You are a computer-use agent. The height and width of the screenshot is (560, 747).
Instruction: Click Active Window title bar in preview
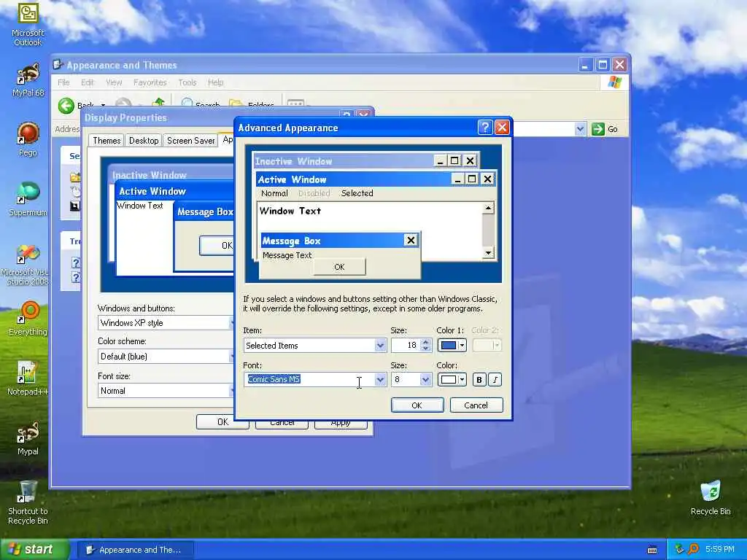352,179
